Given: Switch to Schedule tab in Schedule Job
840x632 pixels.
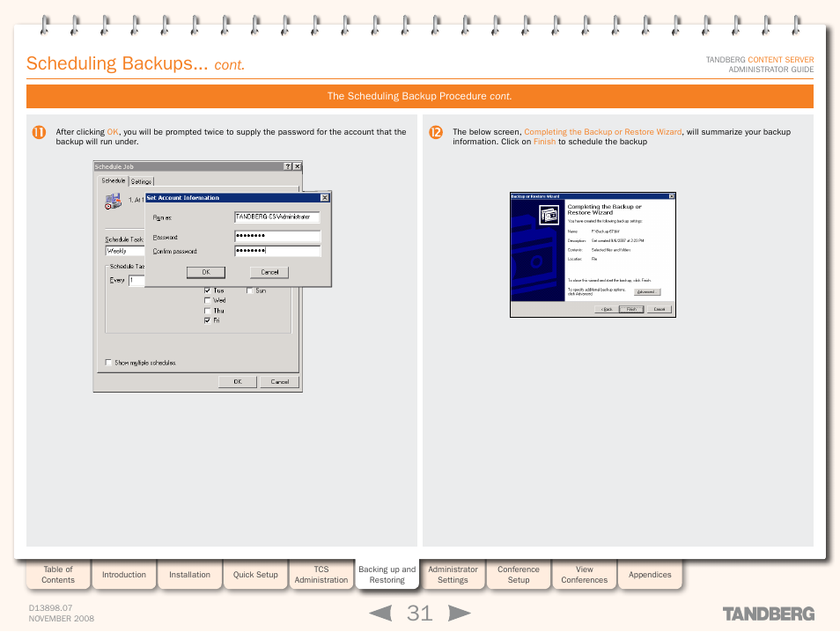Looking at the screenshot, I should pos(114,181).
